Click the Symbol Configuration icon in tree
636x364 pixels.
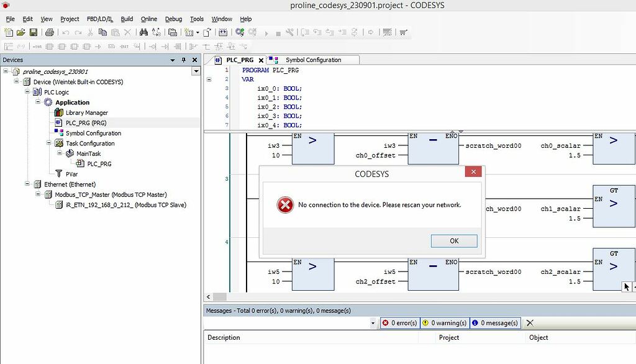click(x=59, y=133)
